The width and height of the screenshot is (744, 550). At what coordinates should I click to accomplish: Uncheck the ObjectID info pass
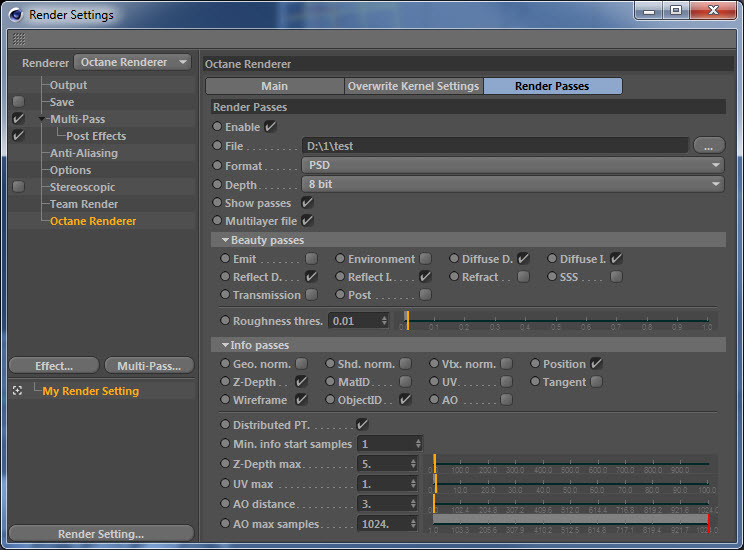pos(405,400)
